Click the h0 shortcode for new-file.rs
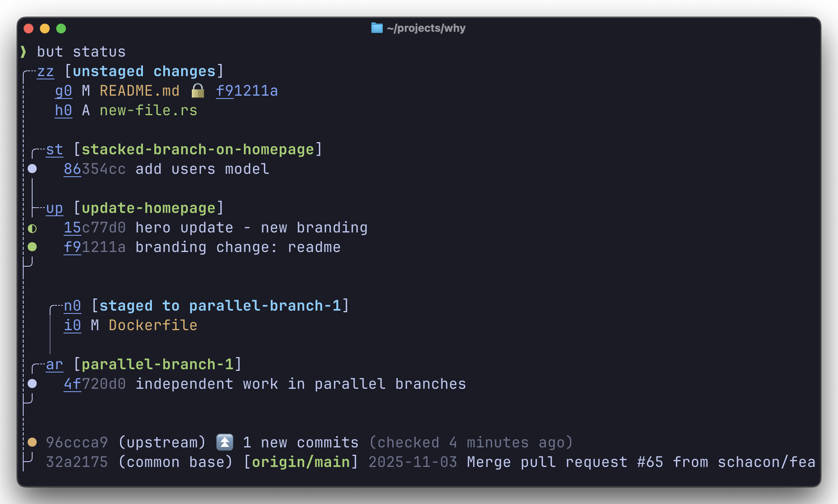 point(64,110)
